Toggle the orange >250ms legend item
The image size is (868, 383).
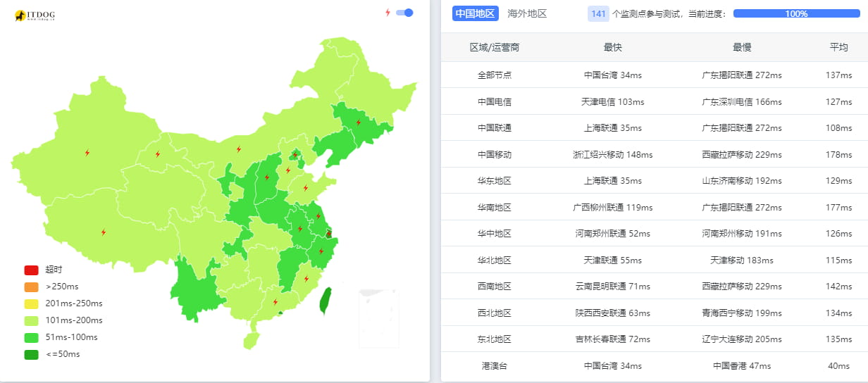click(x=31, y=287)
